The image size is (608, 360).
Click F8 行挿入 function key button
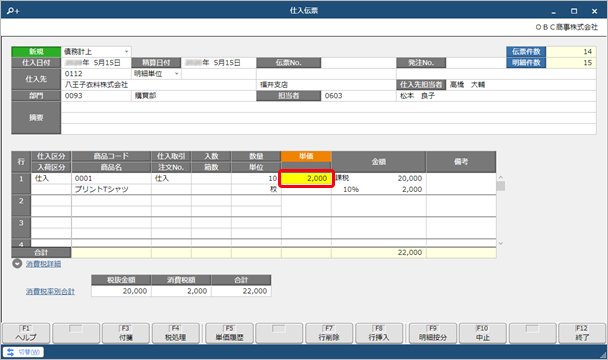coord(379,333)
